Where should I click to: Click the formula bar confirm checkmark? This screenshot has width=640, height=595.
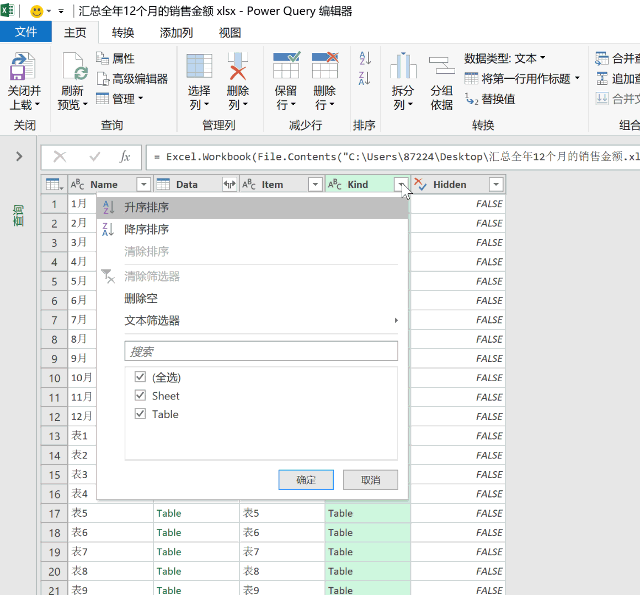[95, 157]
